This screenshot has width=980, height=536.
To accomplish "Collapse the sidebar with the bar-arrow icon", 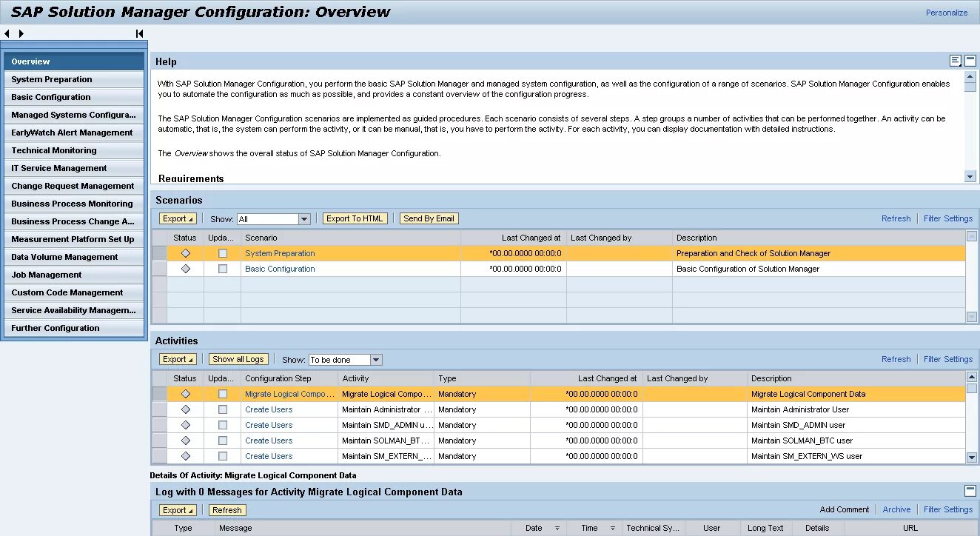I will (x=139, y=33).
